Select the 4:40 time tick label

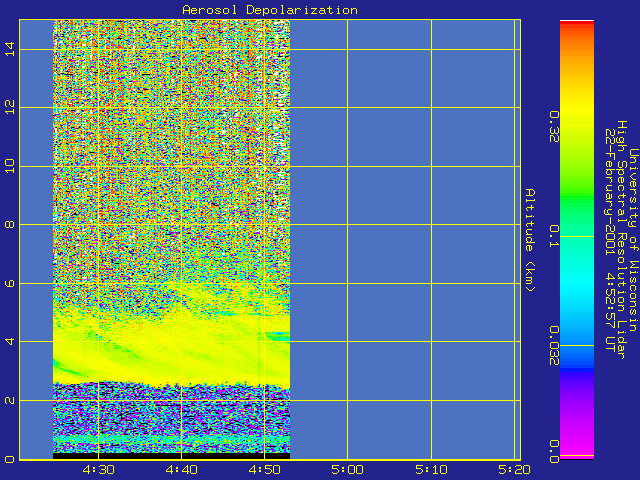coord(181,469)
